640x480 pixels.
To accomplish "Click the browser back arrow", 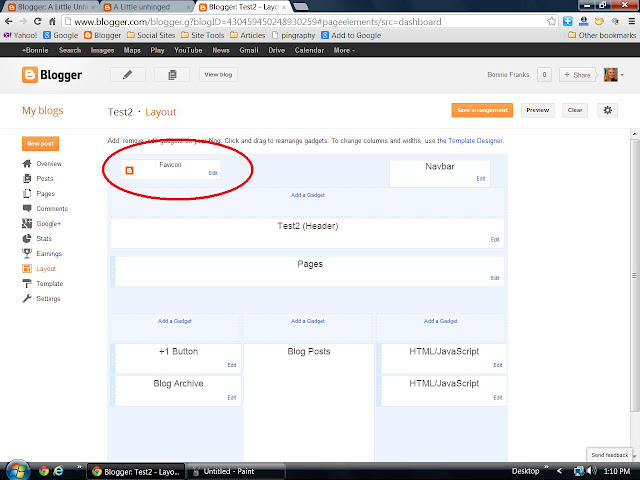I will click(x=9, y=22).
